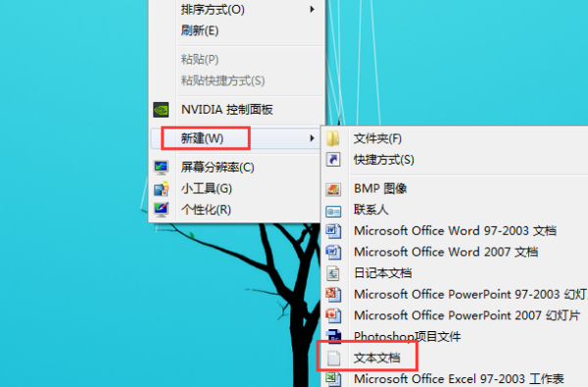Viewport: 588px width, 387px height.
Task: Create a Photoshop项目文件
Action: (x=408, y=336)
